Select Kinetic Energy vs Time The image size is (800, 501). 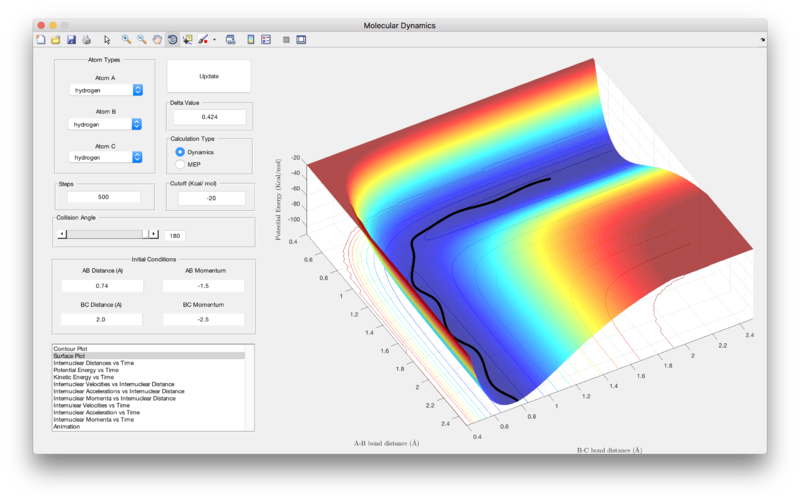pyautogui.click(x=148, y=377)
